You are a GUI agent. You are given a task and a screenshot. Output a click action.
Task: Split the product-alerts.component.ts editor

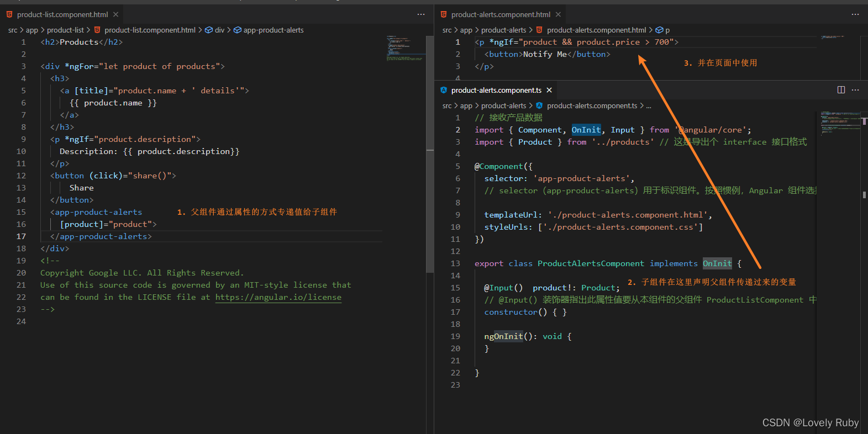841,90
